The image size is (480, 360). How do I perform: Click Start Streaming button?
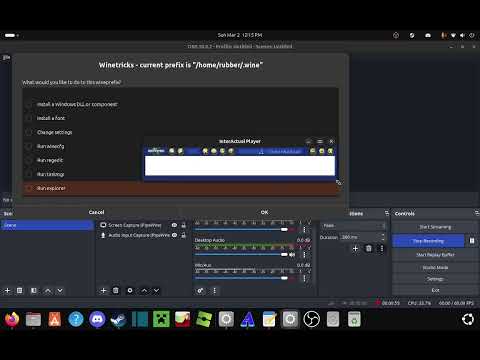(435, 227)
